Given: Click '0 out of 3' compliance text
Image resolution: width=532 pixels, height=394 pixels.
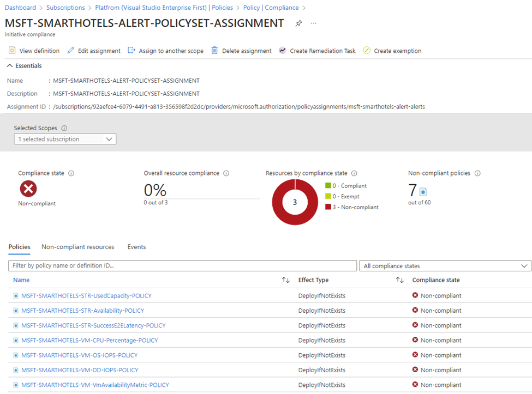Looking at the screenshot, I should [156, 203].
